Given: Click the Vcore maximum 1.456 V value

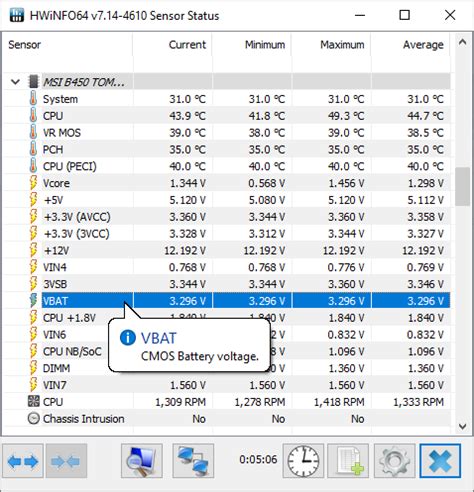Looking at the screenshot, I should click(346, 183).
